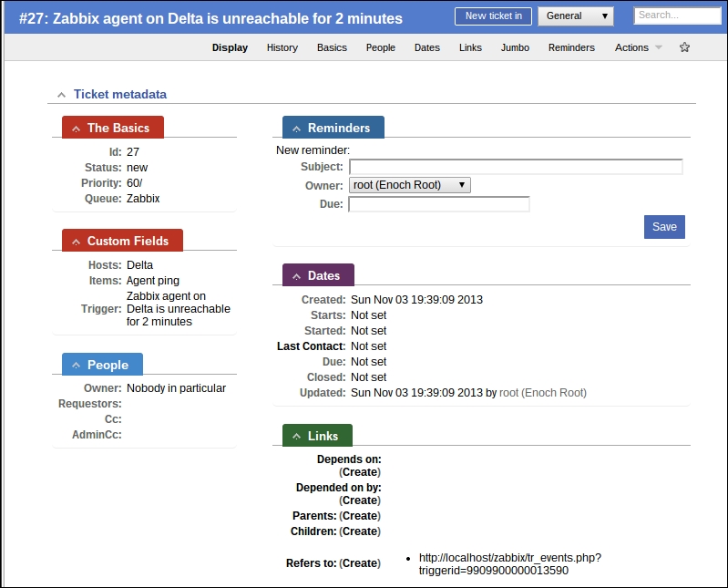This screenshot has width=728, height=588.
Task: Open the Jumbo tab
Action: (x=515, y=47)
